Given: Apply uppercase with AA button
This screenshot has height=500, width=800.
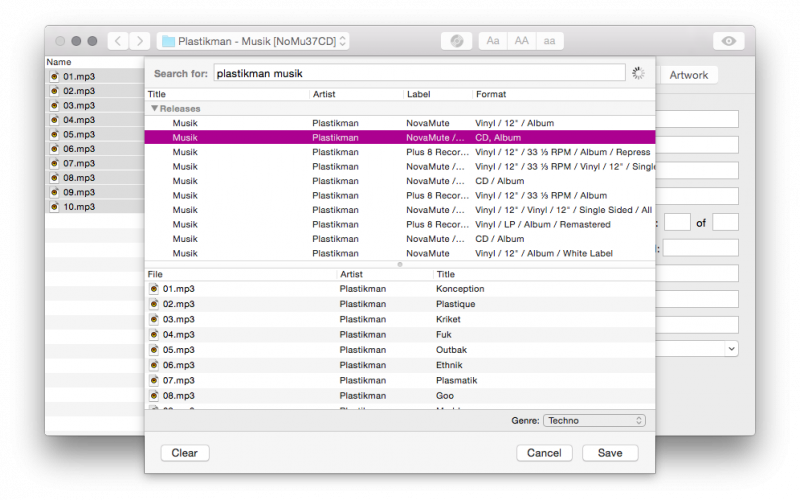Looking at the screenshot, I should pos(521,41).
